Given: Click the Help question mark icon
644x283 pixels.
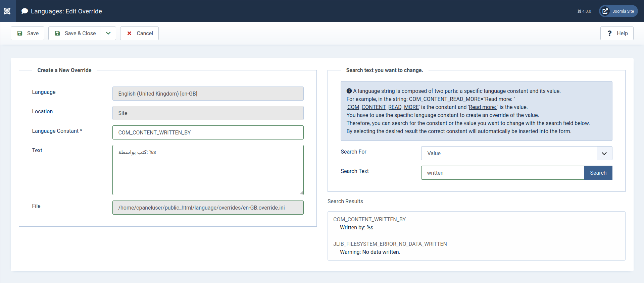Looking at the screenshot, I should tap(609, 33).
